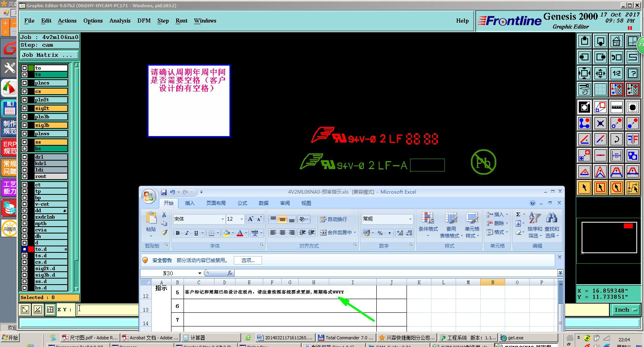The image size is (644, 347).
Task: Toggle the checkbox for layer drl
Action: (25, 157)
